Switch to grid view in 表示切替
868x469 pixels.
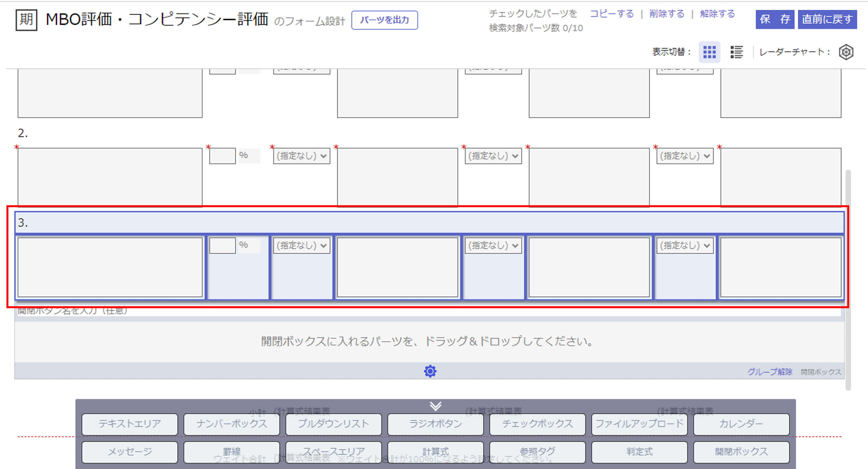709,52
